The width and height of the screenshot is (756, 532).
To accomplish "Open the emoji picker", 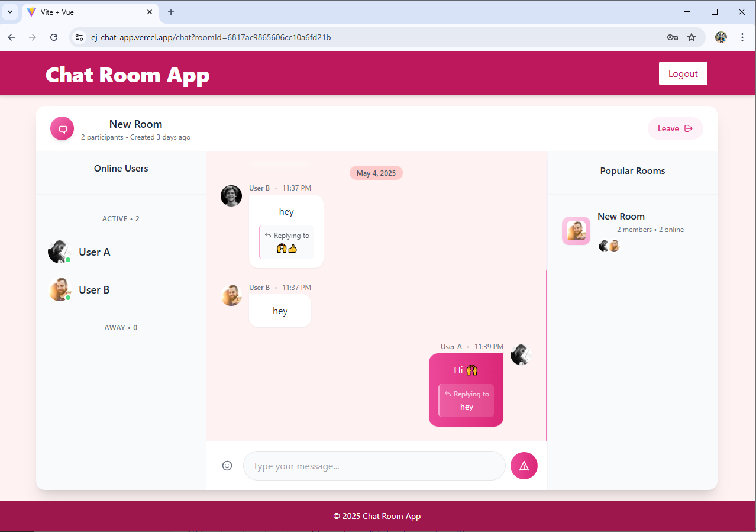I will [227, 466].
